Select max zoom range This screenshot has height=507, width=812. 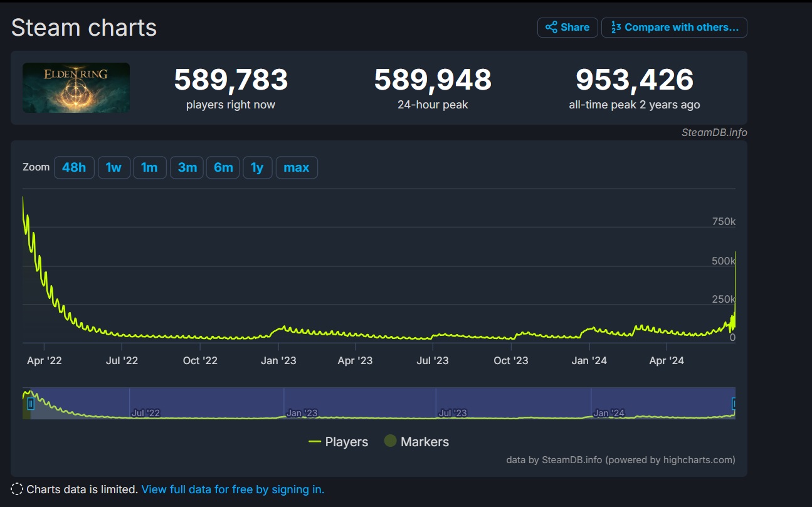click(x=297, y=167)
